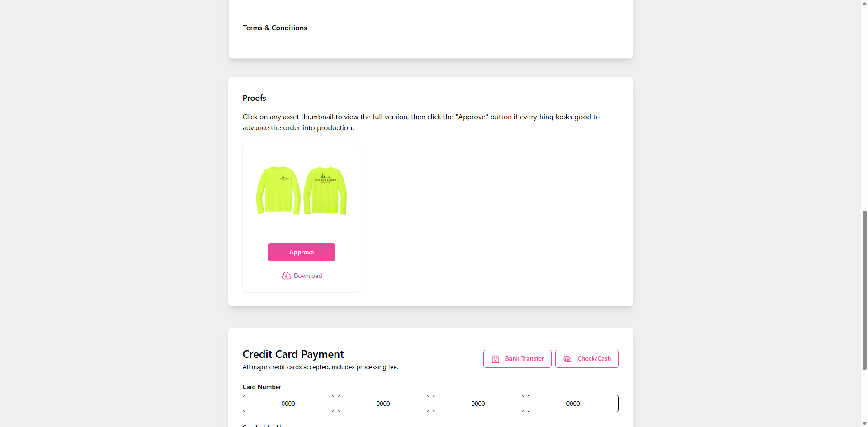Expand the Terms & Conditions section
Viewport: 868px width, 427px height.
[275, 28]
